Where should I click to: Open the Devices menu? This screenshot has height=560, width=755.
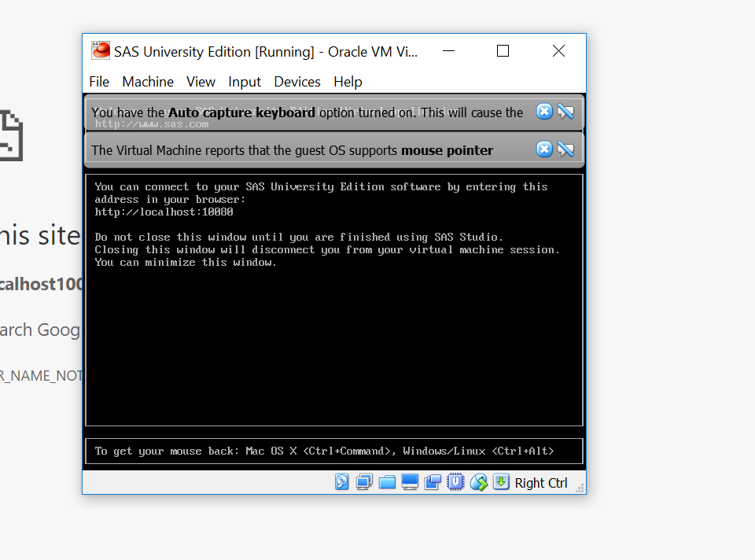click(x=297, y=82)
